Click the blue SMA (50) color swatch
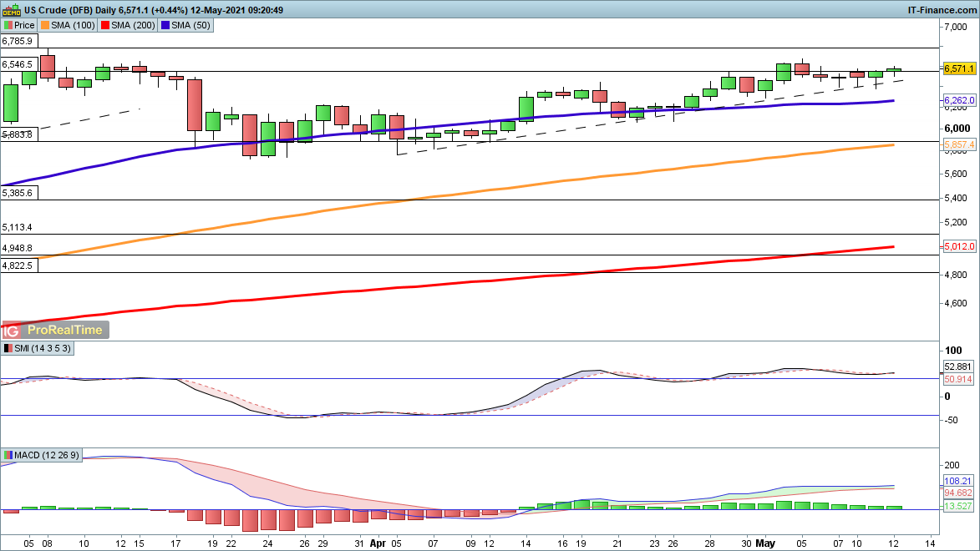Screen dimensions: 980x551 tap(165, 26)
